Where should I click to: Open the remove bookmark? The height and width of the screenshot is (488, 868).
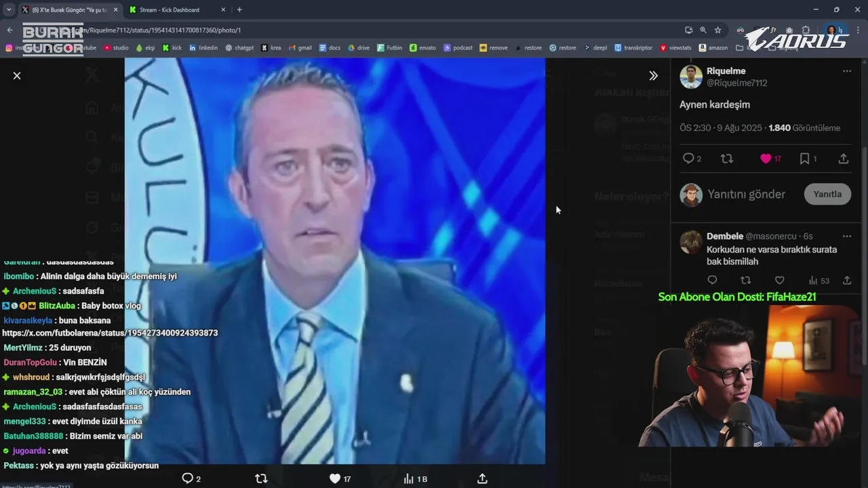point(494,47)
